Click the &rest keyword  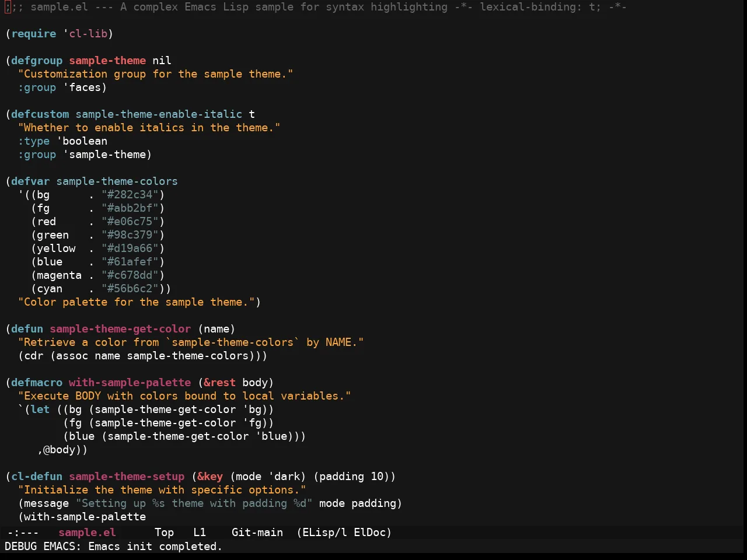pyautogui.click(x=220, y=383)
